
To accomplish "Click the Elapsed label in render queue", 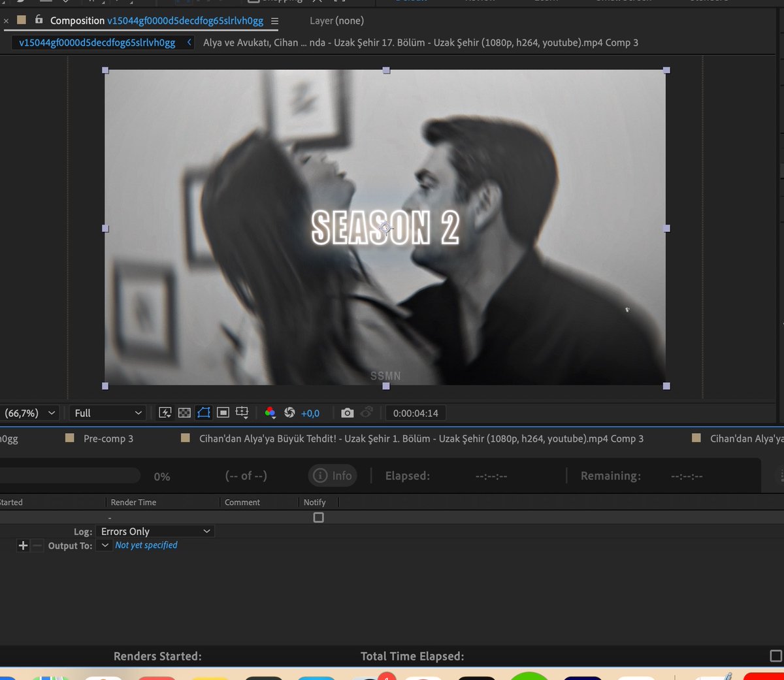I will [x=408, y=476].
